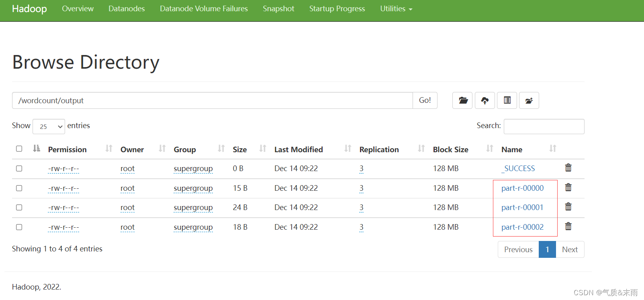Click the 24 B size cell
644x300 pixels.
[x=240, y=207]
